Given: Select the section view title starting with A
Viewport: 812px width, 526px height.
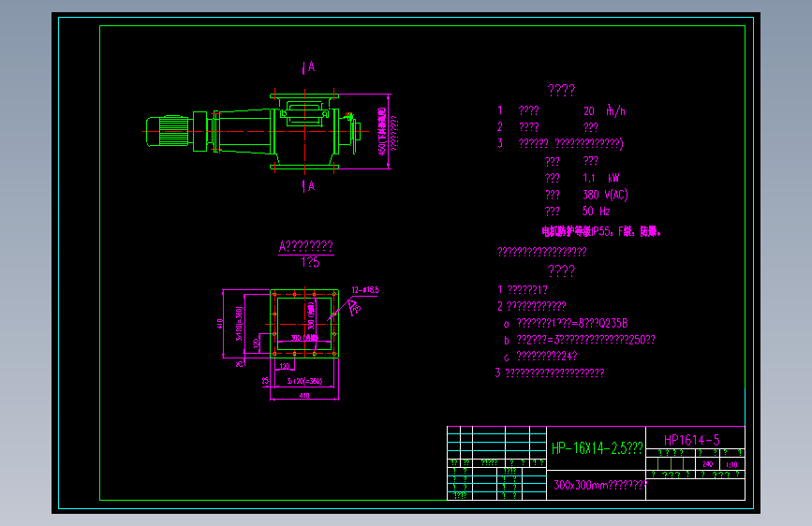Looking at the screenshot, I should (x=306, y=246).
